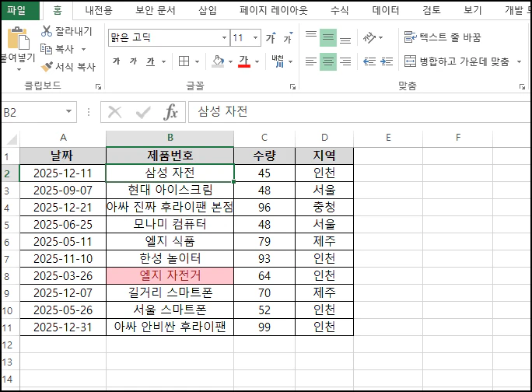Click the phonetic guide (내천) icon
The height and width of the screenshot is (392, 532).
tap(278, 61)
